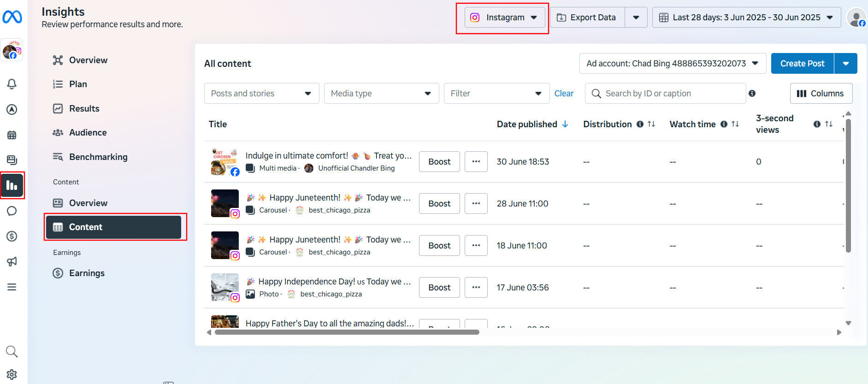Click the info icon next to Distribution
The image size is (868, 384).
point(640,124)
